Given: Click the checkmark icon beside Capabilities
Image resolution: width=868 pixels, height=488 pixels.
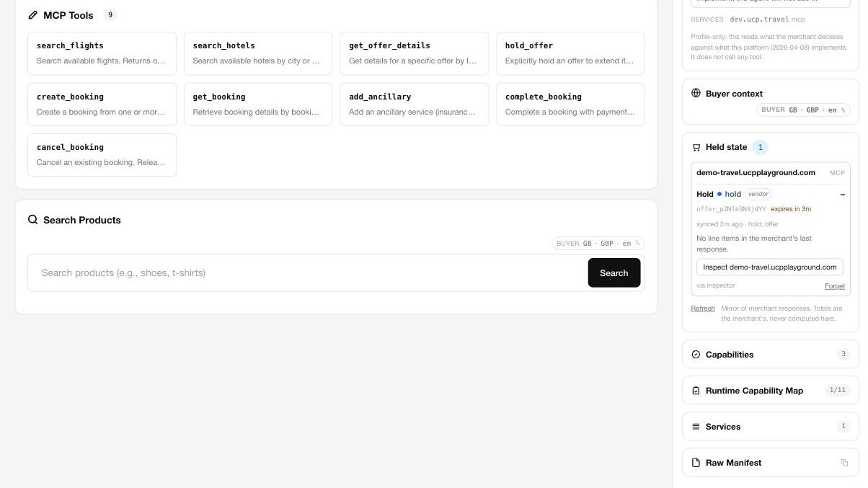Looking at the screenshot, I should coord(696,355).
